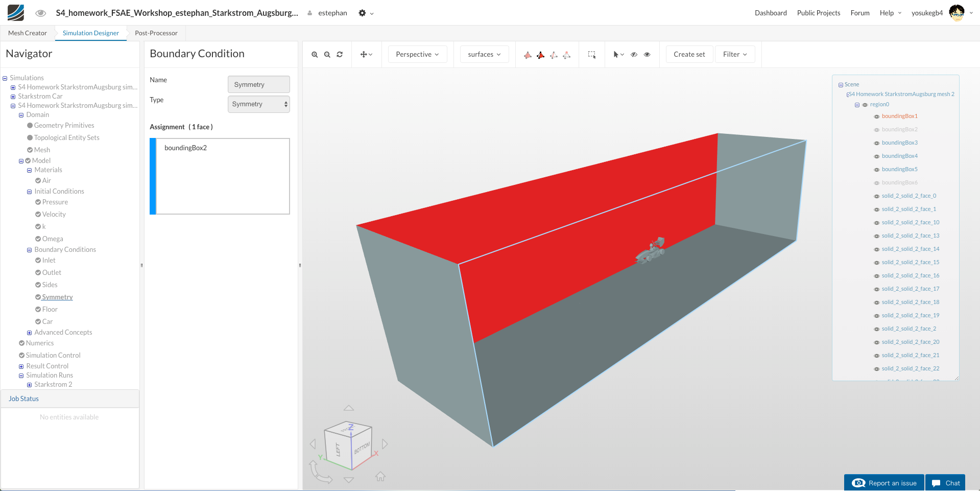Image resolution: width=980 pixels, height=491 pixels.
Task: Open the Forum link
Action: 860,13
